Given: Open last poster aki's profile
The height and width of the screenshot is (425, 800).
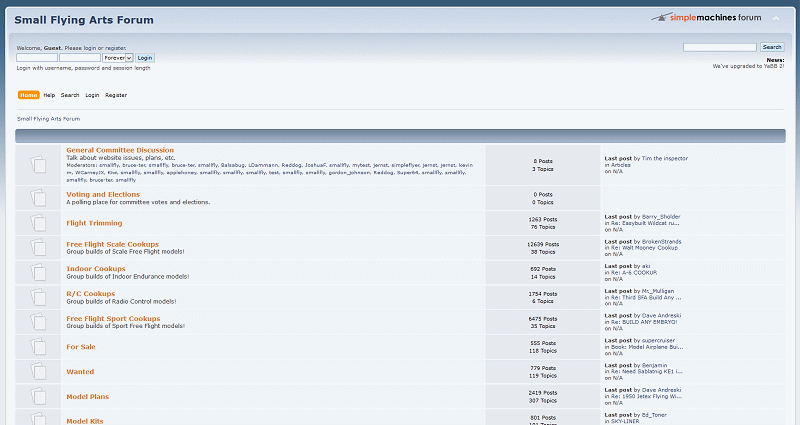Looking at the screenshot, I should tap(646, 266).
